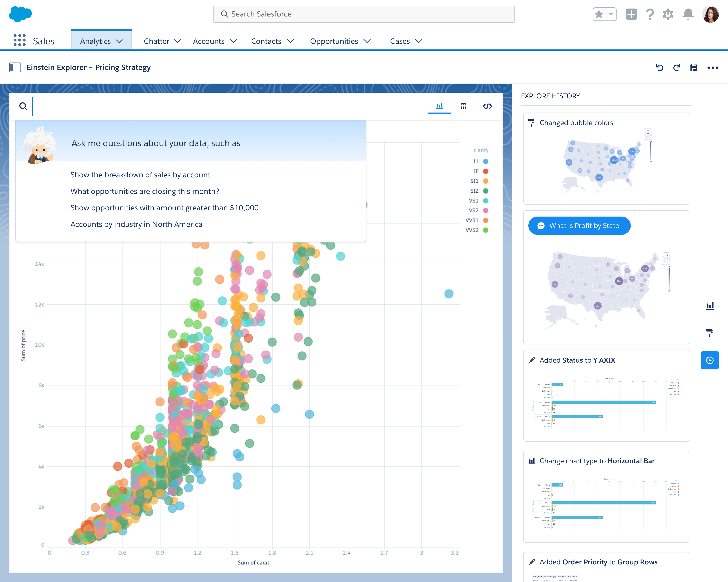Expand the Contacts dropdown chevron
Viewport: 728px width, 582px height.
pyautogui.click(x=290, y=41)
